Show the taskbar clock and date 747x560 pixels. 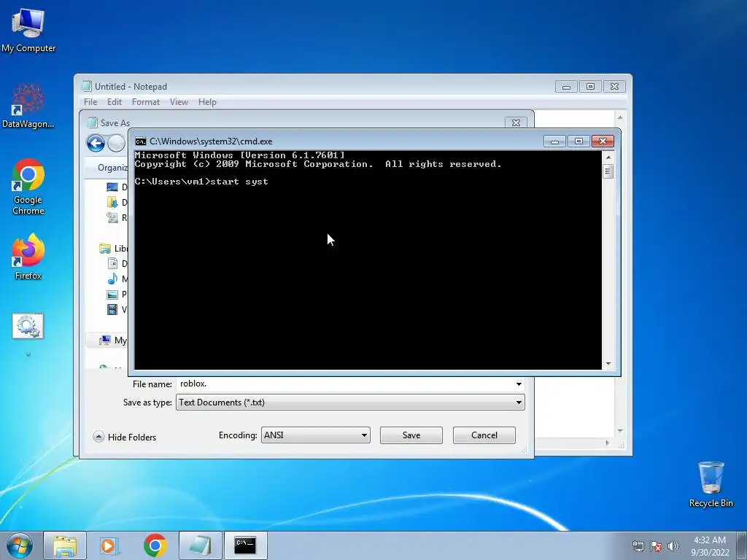click(x=710, y=546)
